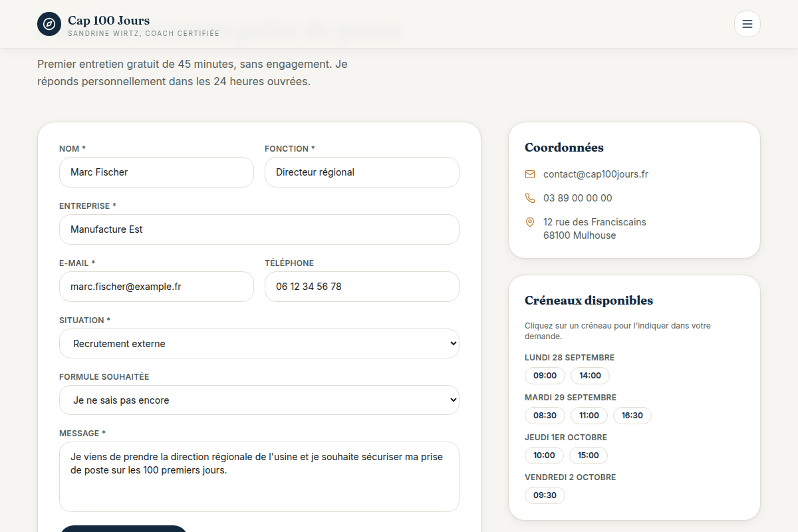Click the Formule souhaitée label
The height and width of the screenshot is (532, 798).
pyautogui.click(x=104, y=377)
